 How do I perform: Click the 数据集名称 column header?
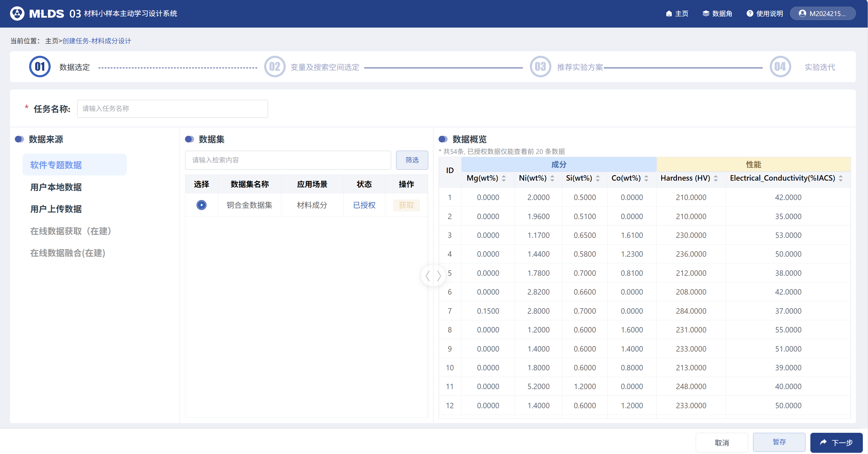click(249, 184)
